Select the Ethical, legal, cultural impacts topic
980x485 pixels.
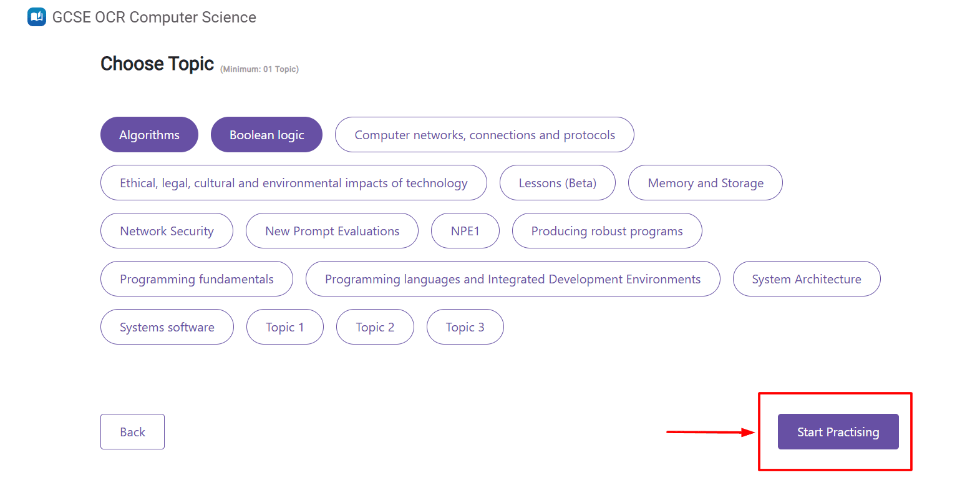[x=294, y=183]
